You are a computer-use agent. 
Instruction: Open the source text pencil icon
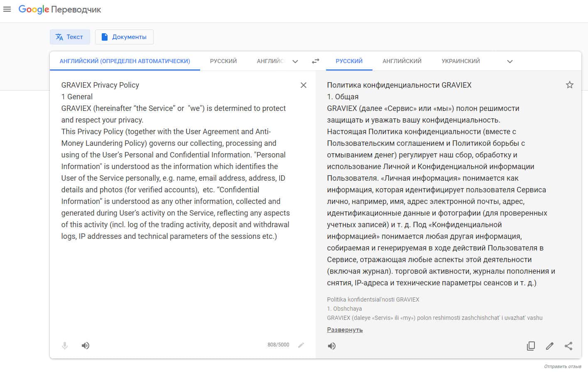tap(301, 345)
